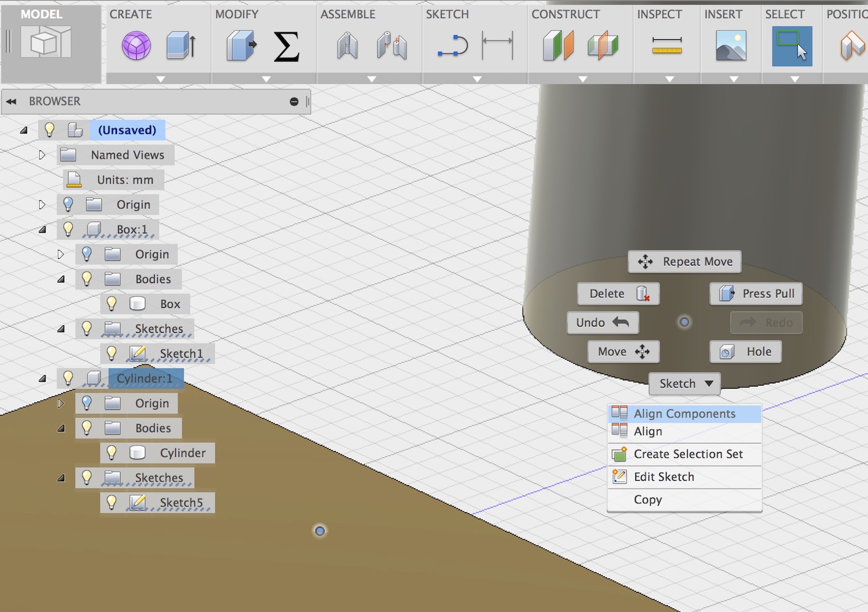Image resolution: width=868 pixels, height=612 pixels.
Task: Toggle visibility lightbulb for Box:1 component
Action: pos(68,229)
